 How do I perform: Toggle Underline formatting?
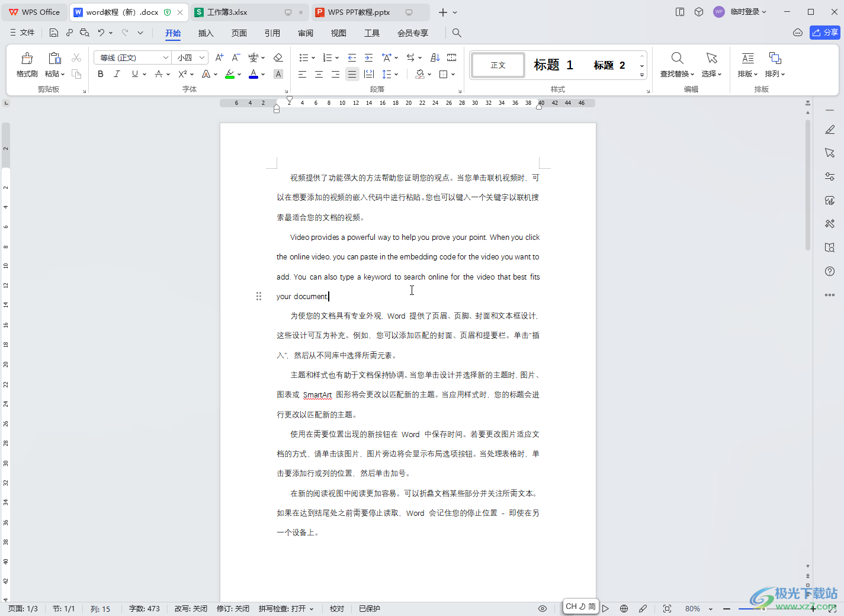click(x=135, y=74)
